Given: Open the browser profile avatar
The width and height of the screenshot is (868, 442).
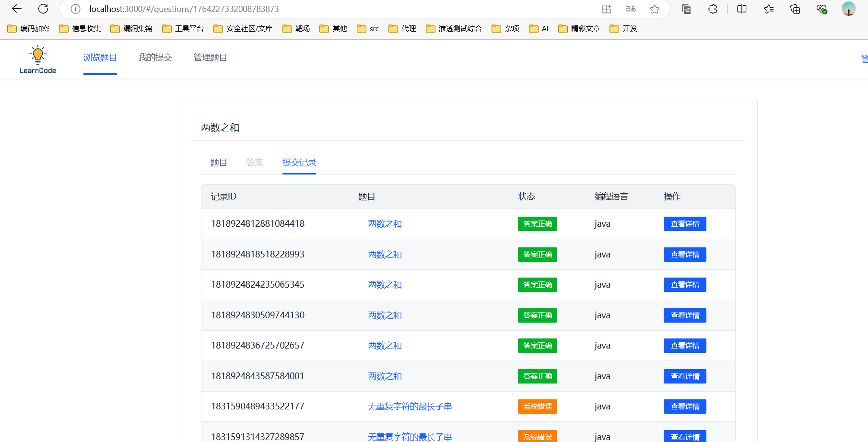Looking at the screenshot, I should tap(849, 9).
